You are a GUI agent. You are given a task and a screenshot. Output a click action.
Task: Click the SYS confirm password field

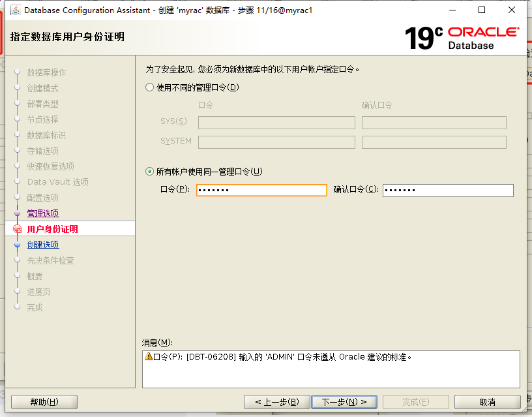point(434,123)
